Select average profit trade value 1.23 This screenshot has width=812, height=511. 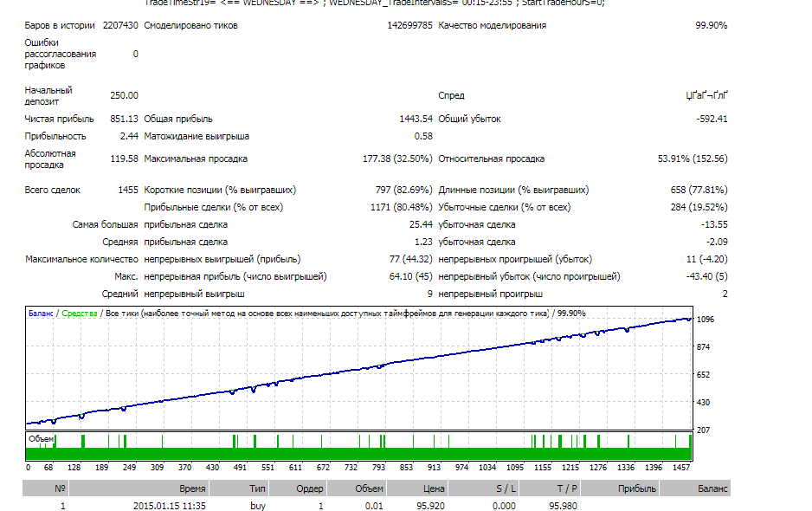pyautogui.click(x=423, y=242)
